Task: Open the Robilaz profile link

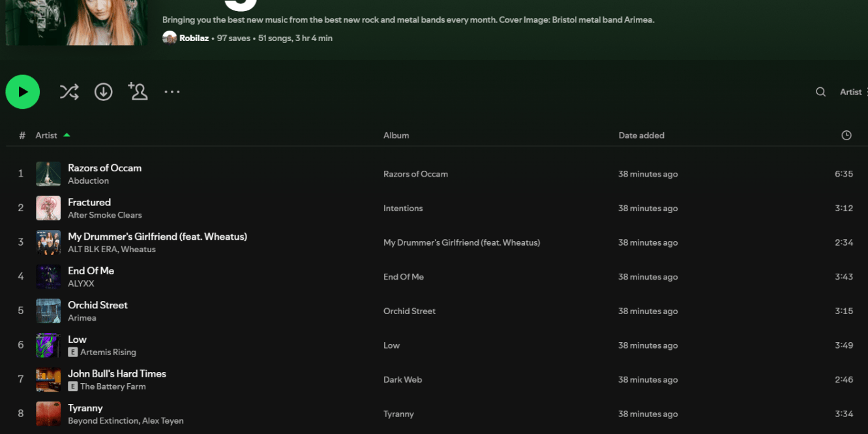Action: (x=194, y=38)
